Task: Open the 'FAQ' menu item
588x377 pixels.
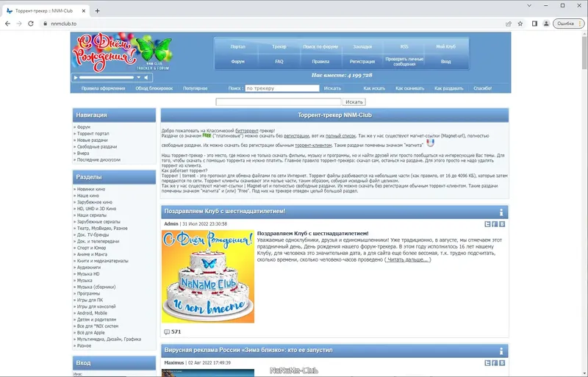Action: coord(279,61)
